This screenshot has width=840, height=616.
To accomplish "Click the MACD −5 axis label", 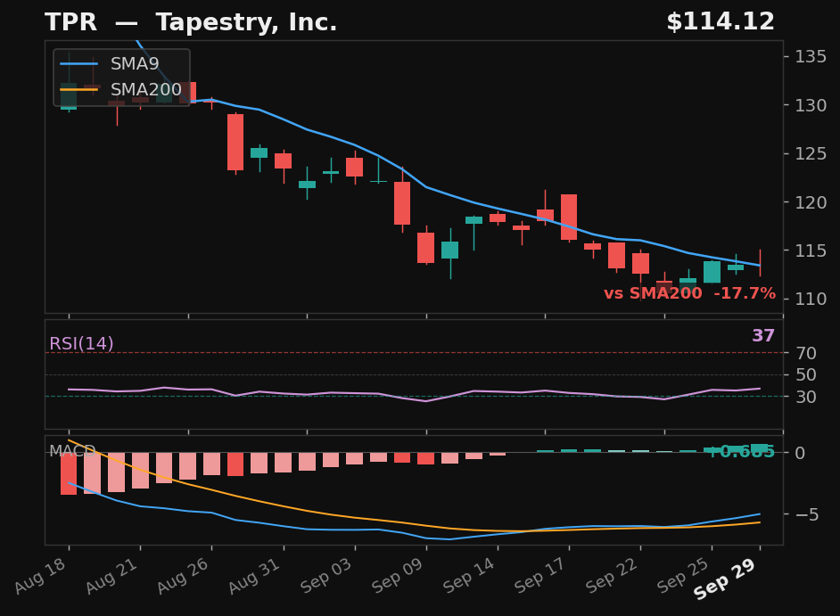I will pos(806,514).
